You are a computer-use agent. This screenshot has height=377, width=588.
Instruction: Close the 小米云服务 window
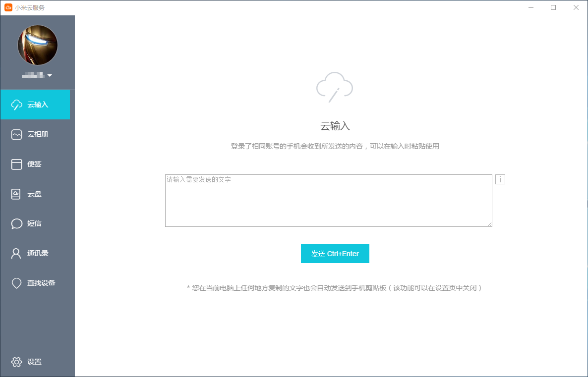pyautogui.click(x=576, y=7)
